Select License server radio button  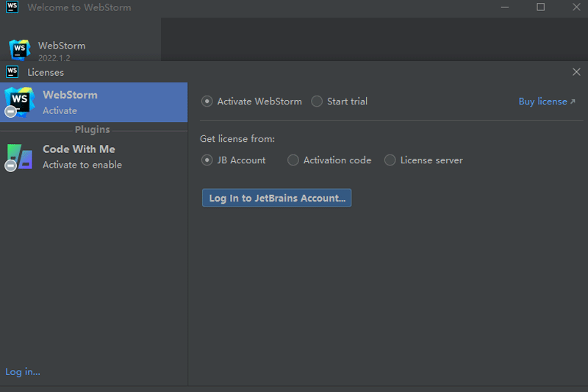click(390, 160)
